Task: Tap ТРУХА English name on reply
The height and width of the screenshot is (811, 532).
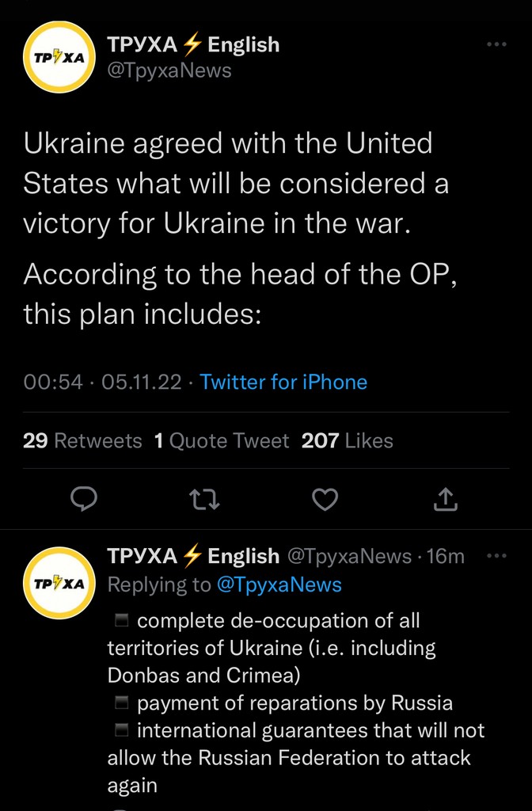Action: click(x=193, y=556)
